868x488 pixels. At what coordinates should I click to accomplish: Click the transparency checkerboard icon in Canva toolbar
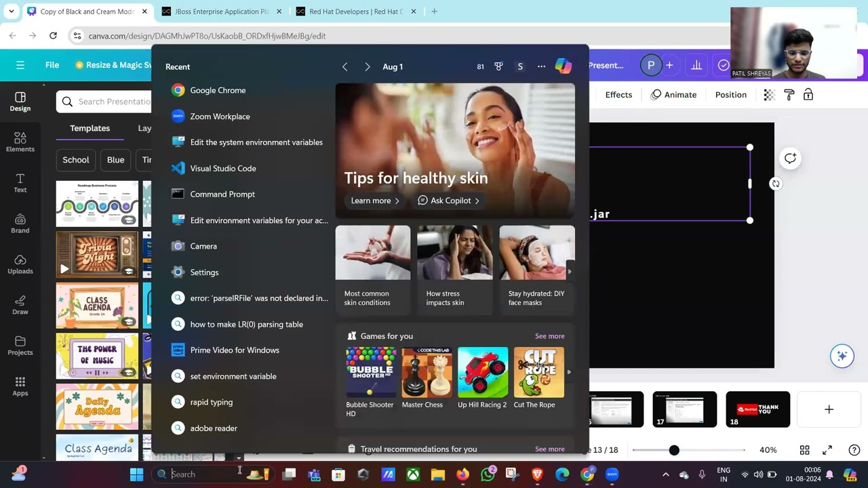pyautogui.click(x=769, y=95)
